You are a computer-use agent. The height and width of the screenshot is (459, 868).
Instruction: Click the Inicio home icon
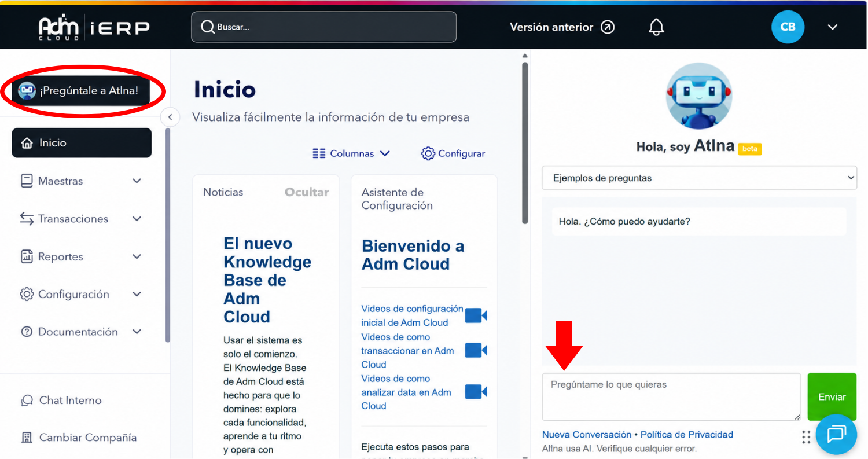(27, 143)
